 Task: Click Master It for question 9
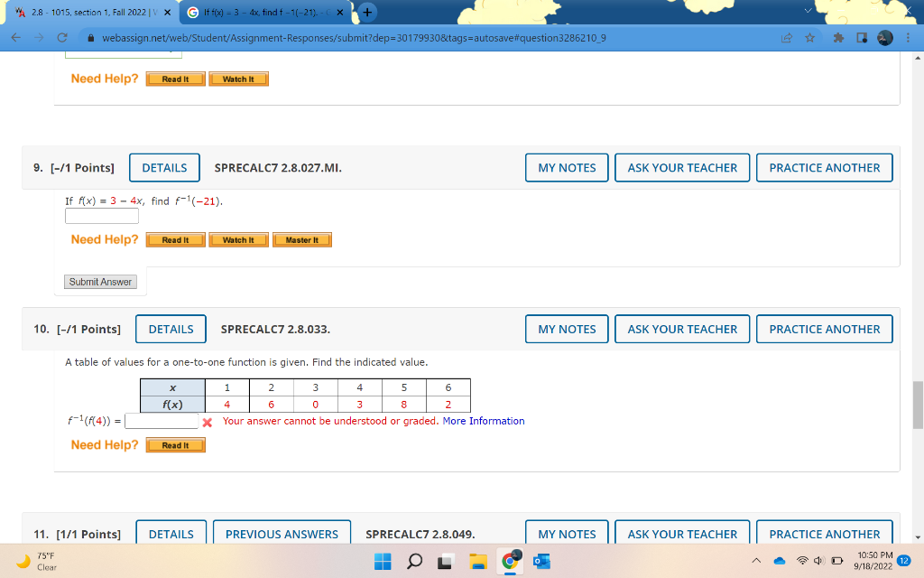[x=301, y=239]
